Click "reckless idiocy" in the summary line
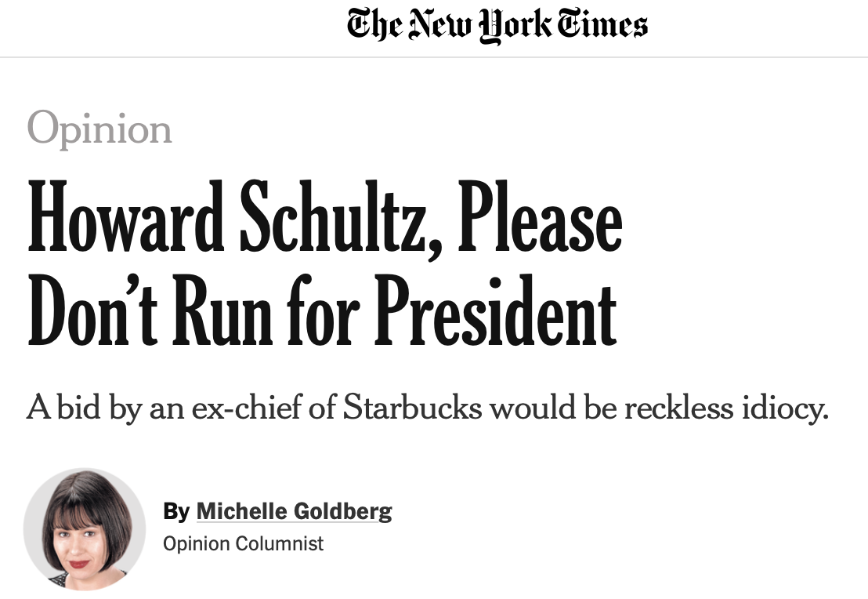 point(733,408)
